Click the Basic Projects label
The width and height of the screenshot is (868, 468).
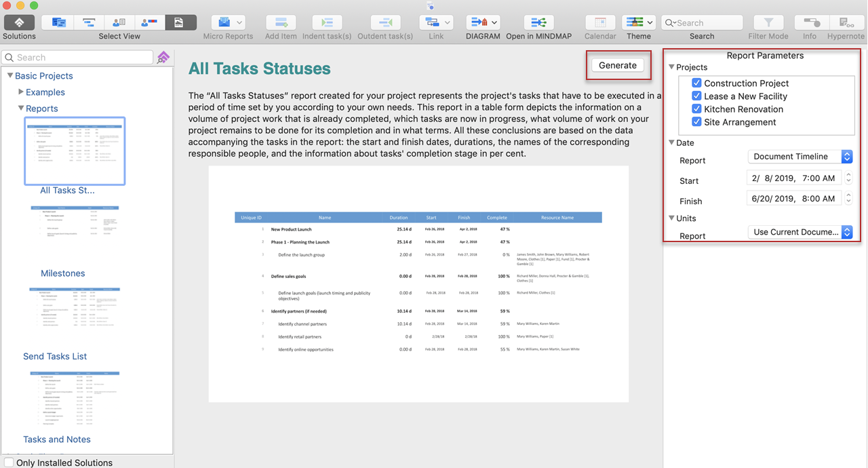[x=44, y=76]
